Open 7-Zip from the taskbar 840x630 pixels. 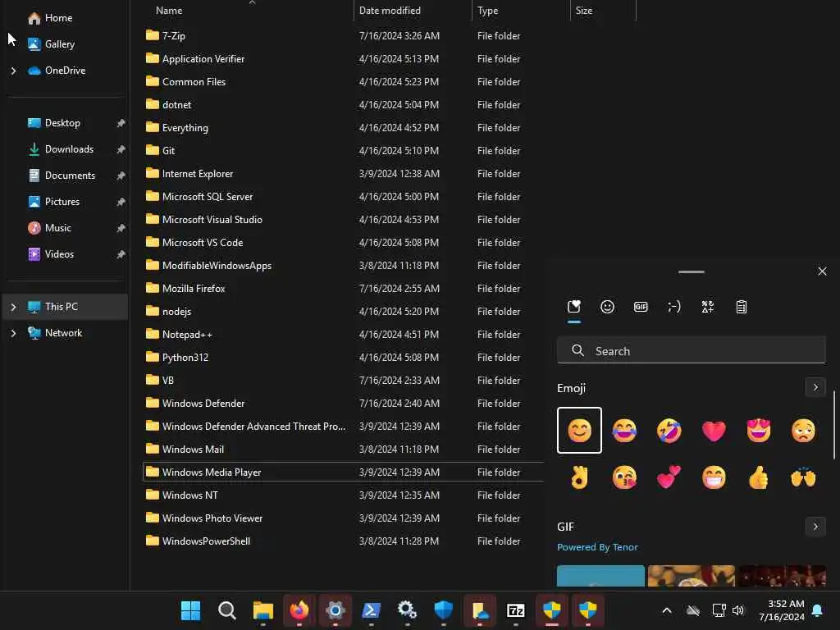tap(515, 610)
